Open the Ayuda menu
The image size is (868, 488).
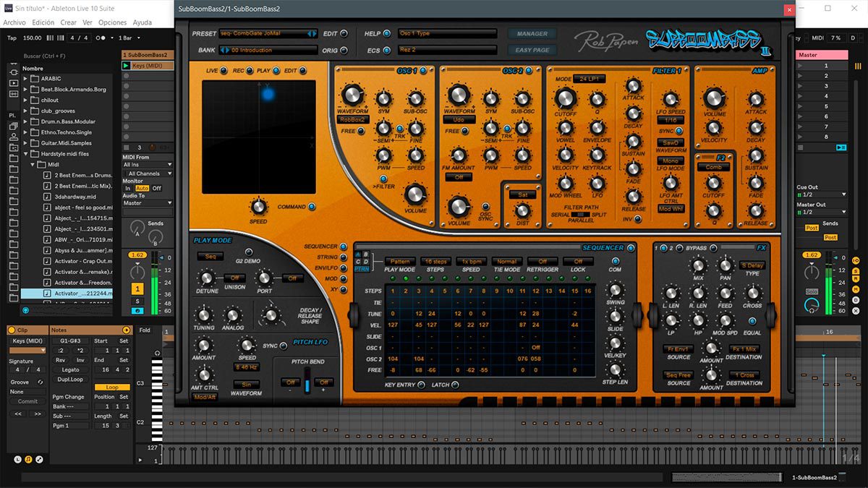142,22
